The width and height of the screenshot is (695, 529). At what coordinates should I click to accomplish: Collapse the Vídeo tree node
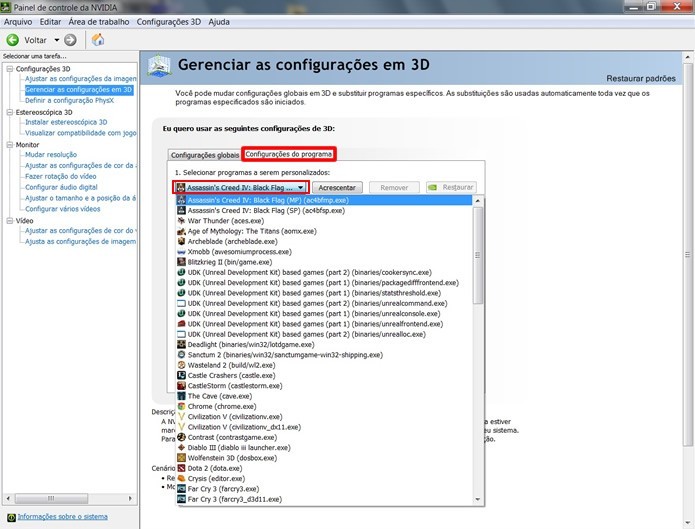[10, 220]
